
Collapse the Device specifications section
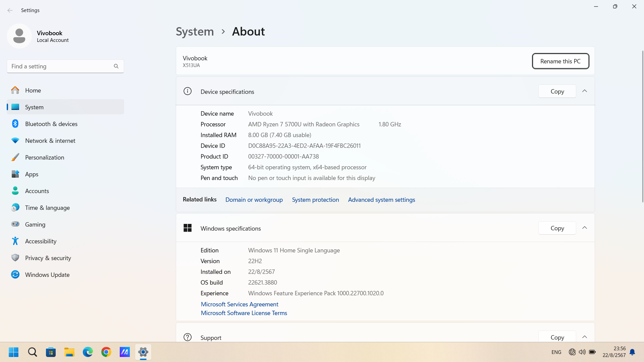click(585, 91)
